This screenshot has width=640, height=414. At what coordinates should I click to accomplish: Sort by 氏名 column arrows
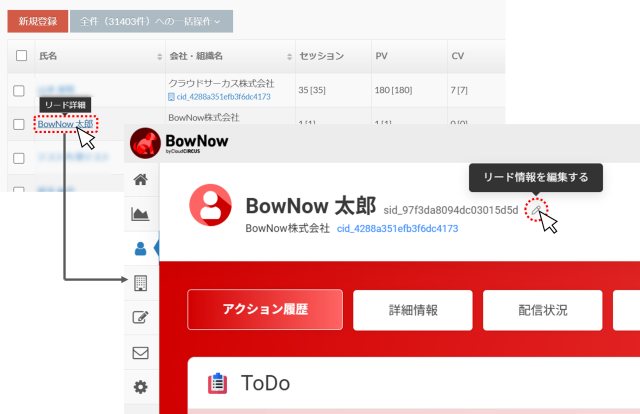(160, 57)
